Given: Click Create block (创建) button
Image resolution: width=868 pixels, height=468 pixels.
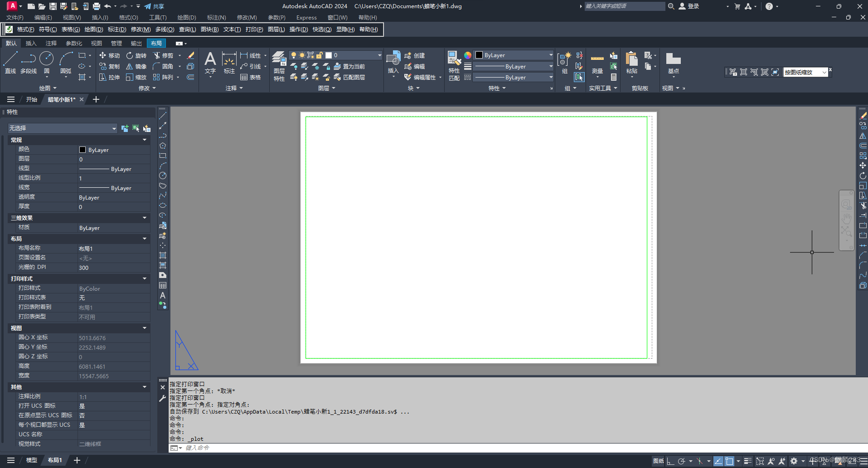Looking at the screenshot, I should point(414,55).
